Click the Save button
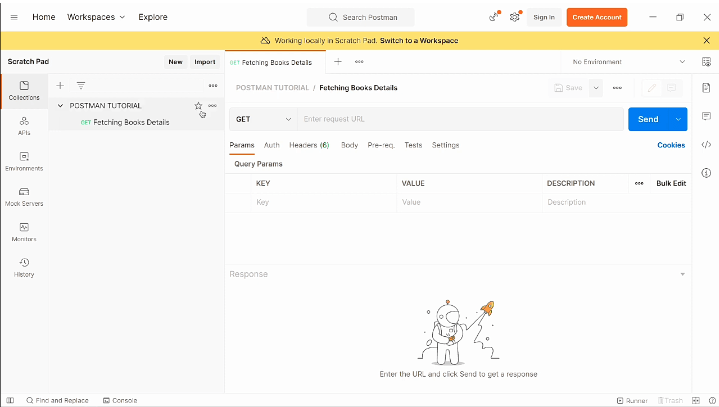The height and width of the screenshot is (407, 719). pyautogui.click(x=568, y=88)
